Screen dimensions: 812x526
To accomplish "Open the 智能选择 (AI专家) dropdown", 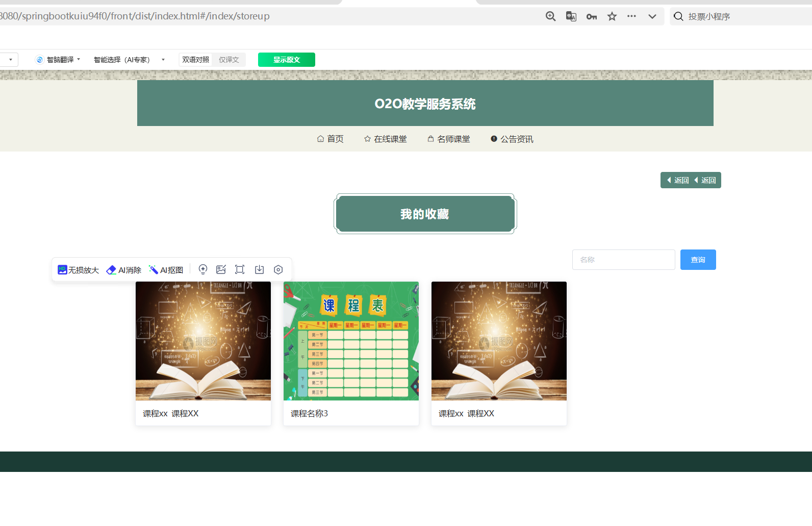I will click(x=129, y=60).
